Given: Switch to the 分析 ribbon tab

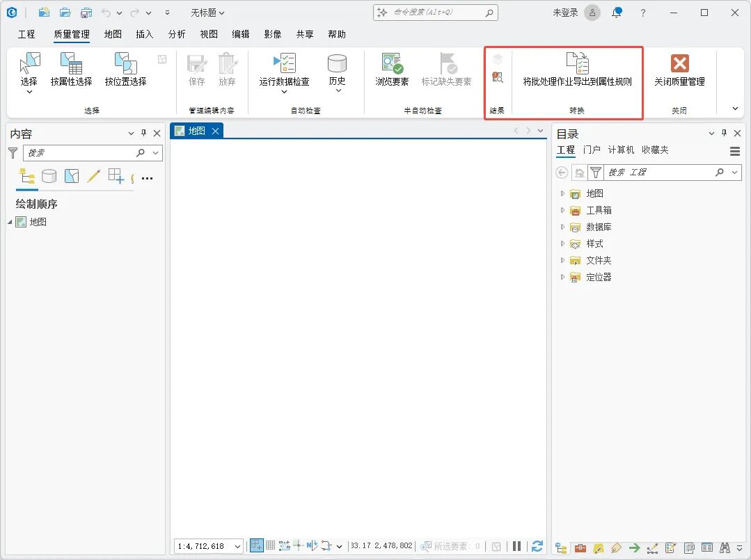Looking at the screenshot, I should pyautogui.click(x=176, y=34).
